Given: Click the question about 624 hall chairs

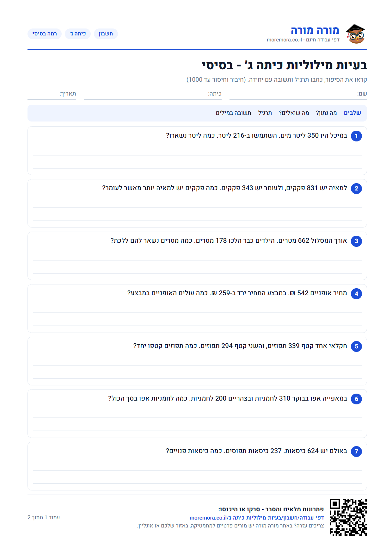Looking at the screenshot, I should (257, 451).
